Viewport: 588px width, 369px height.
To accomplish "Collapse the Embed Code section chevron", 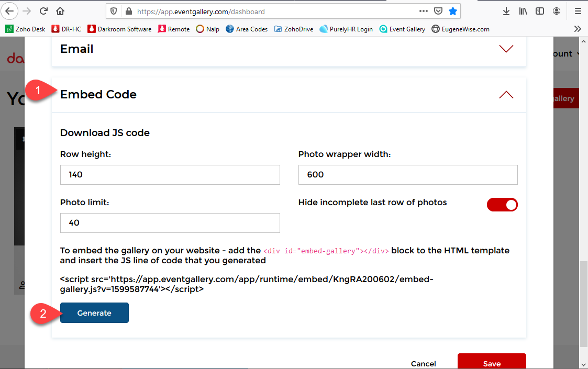I will [506, 95].
